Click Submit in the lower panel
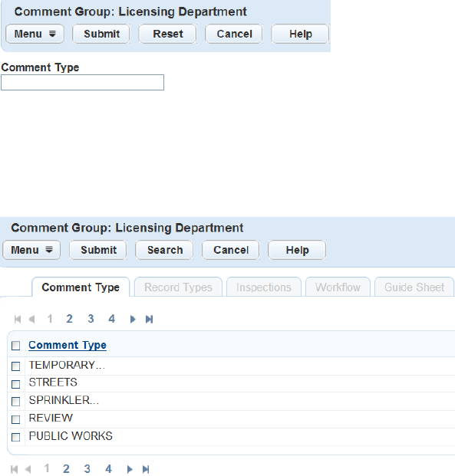This screenshot has height=476, width=455. pyautogui.click(x=98, y=250)
